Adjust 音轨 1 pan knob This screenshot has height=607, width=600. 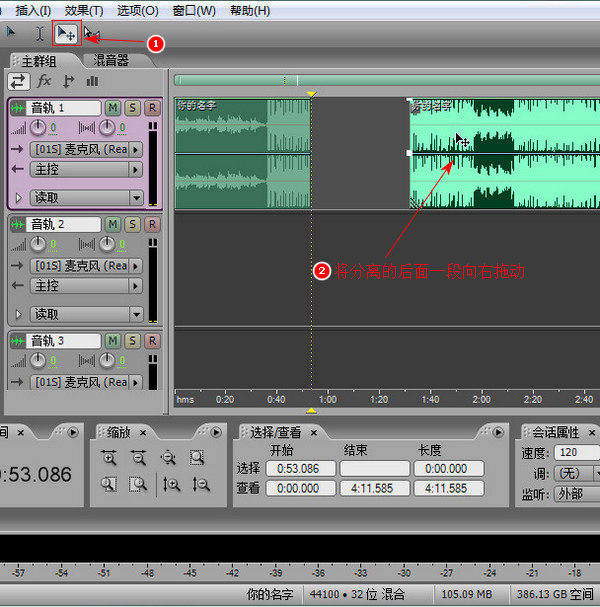[x=107, y=128]
